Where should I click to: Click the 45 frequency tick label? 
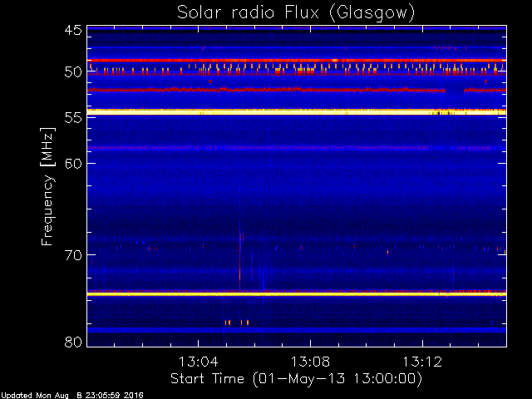coord(73,30)
